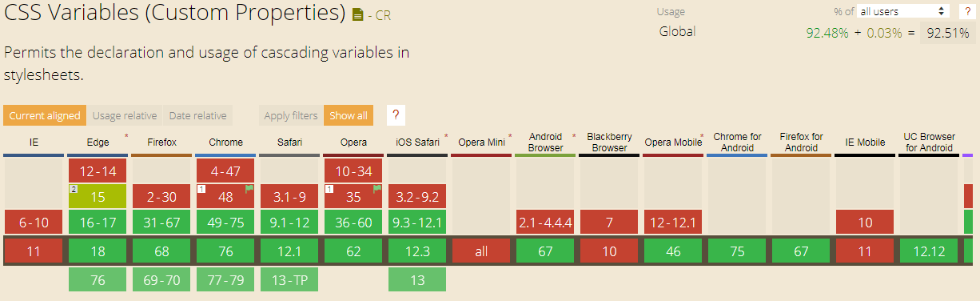The width and height of the screenshot is (980, 301).
Task: Click the green flag on Chrome 48
Action: pos(249,190)
